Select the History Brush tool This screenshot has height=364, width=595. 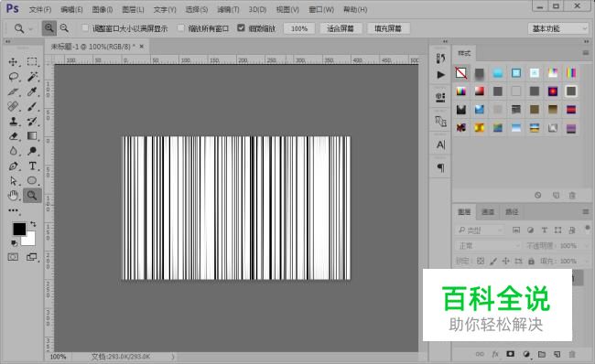pyautogui.click(x=32, y=122)
